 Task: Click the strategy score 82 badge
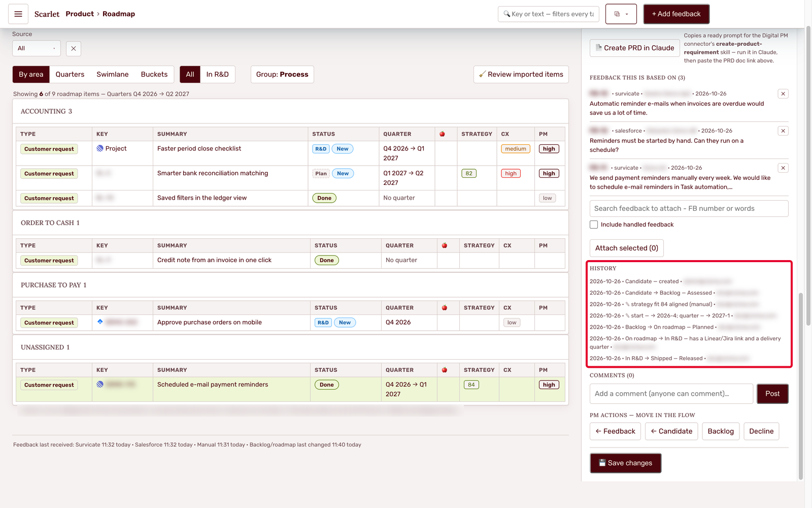pos(469,173)
